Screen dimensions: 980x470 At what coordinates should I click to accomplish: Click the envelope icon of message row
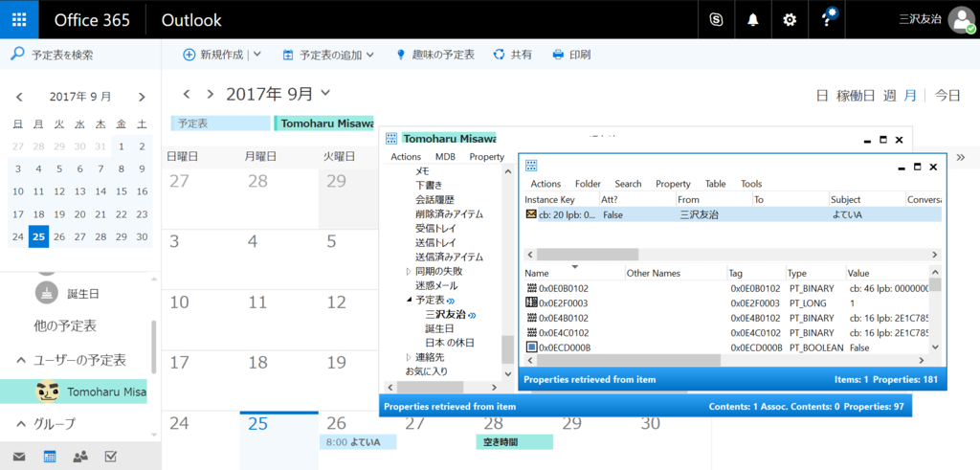[x=531, y=214]
